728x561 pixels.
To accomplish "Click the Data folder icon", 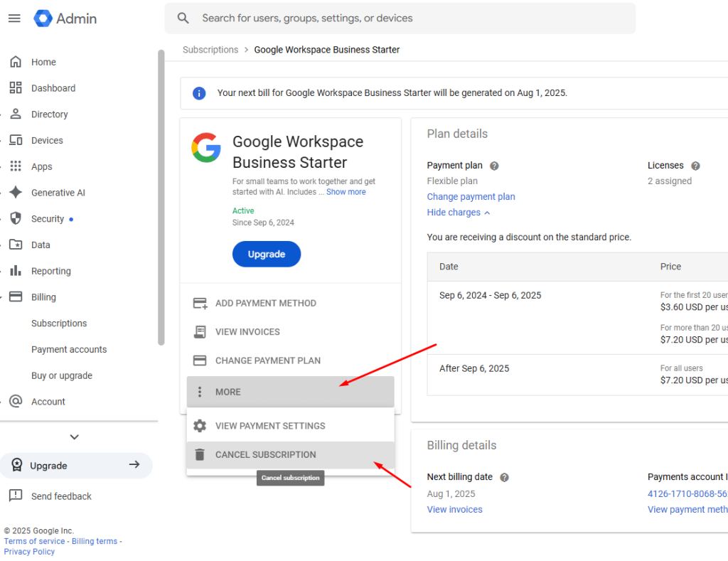I will 16,245.
